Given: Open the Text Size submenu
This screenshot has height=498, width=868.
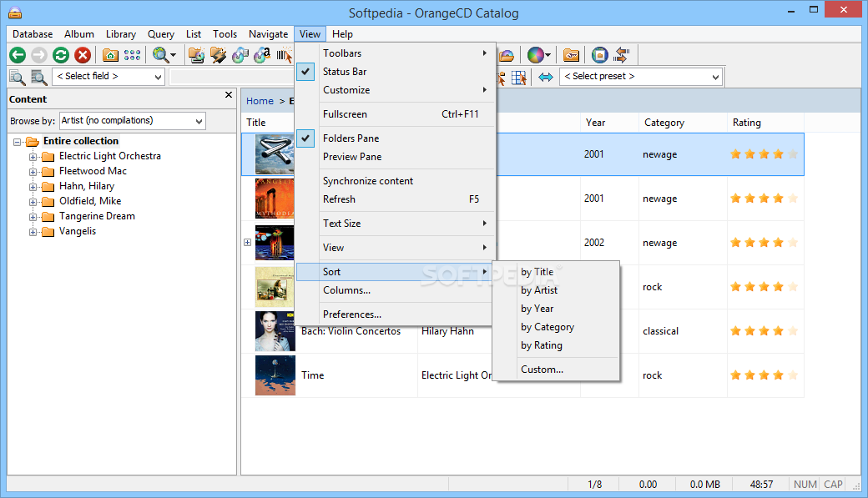Looking at the screenshot, I should coord(396,224).
